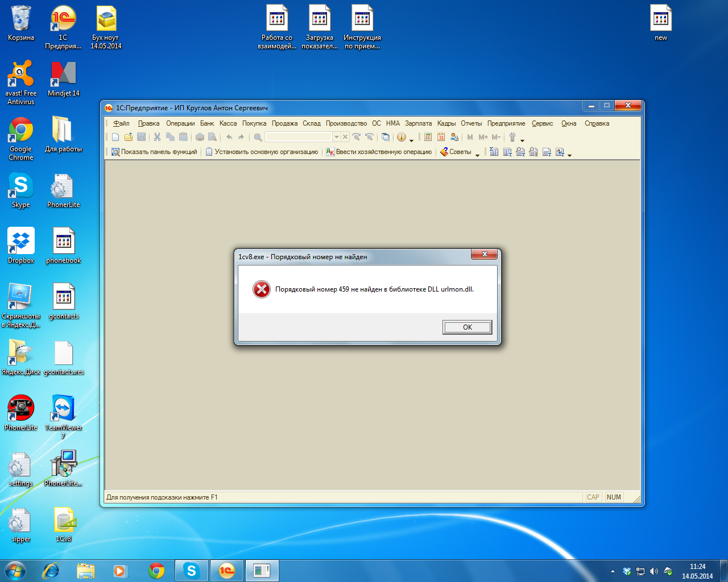
Task: Open the Отчеты menu
Action: pyautogui.click(x=471, y=123)
